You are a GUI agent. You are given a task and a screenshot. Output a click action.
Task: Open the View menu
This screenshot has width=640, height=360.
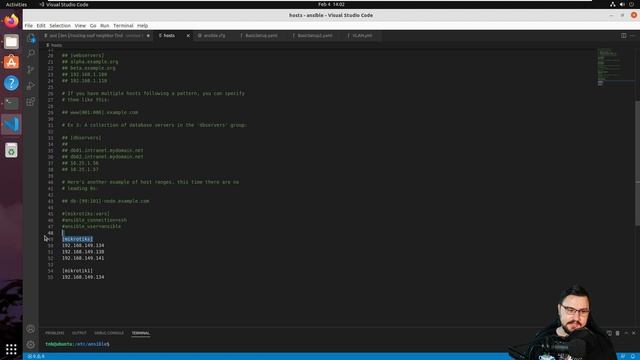point(80,25)
